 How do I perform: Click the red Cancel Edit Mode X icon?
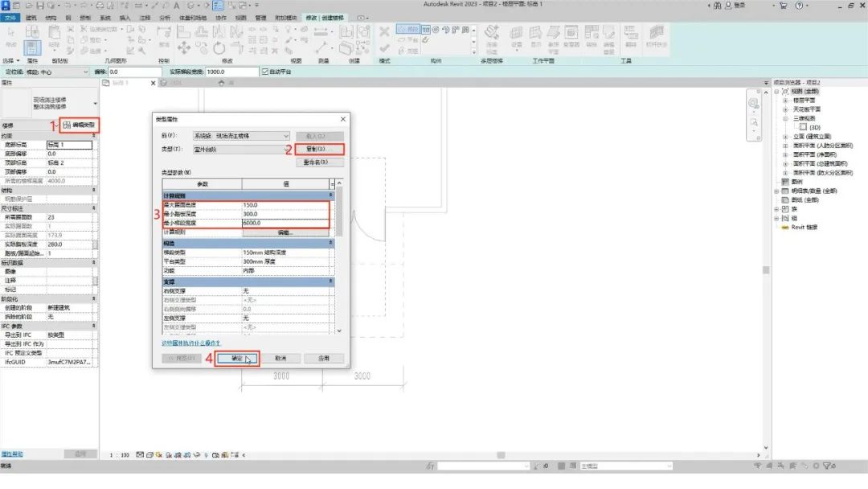[384, 31]
